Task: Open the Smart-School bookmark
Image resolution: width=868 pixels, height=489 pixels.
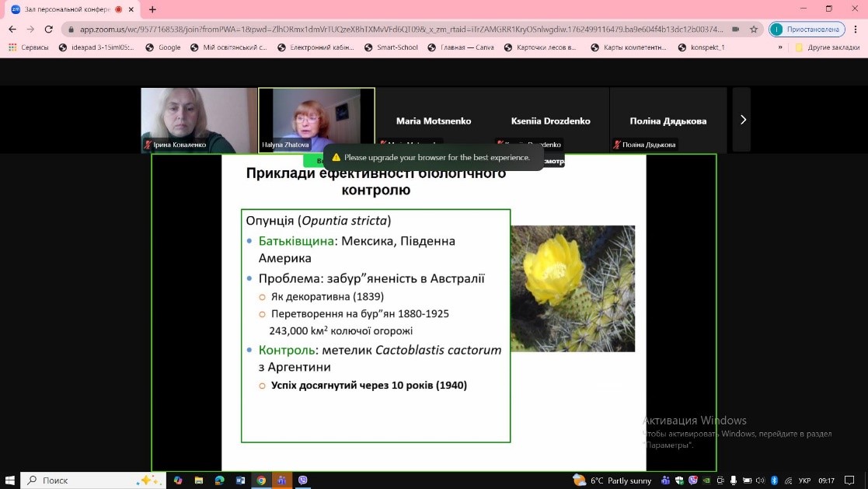Action: tap(391, 47)
